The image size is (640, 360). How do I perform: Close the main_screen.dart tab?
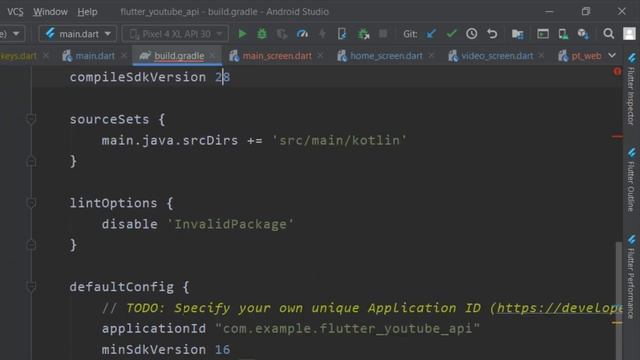click(x=320, y=56)
